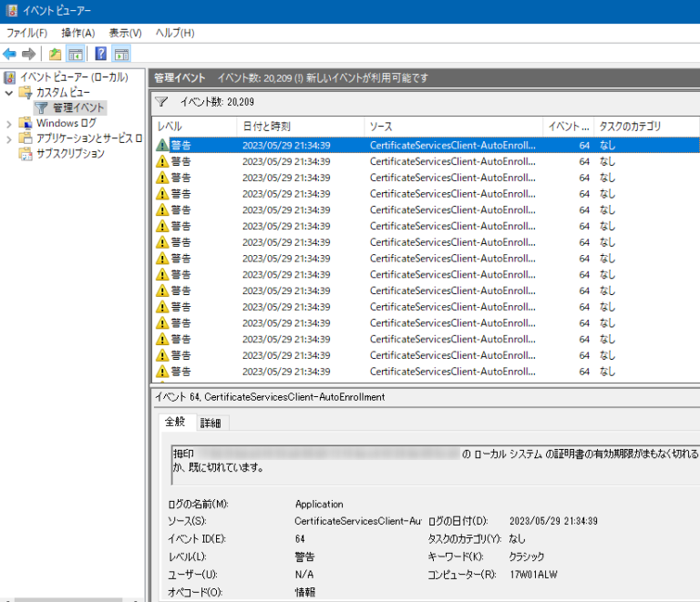Switch to the 詳細 tab
700x602 pixels.
tap(211, 423)
